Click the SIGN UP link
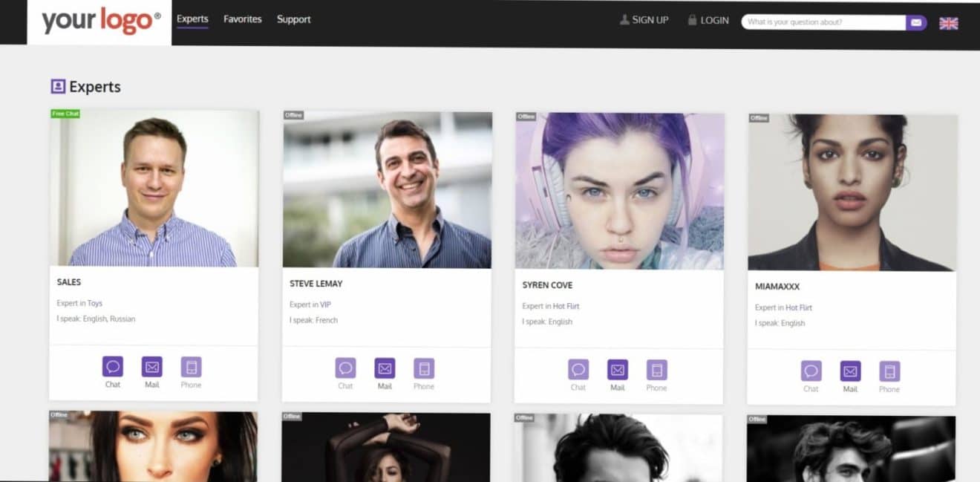The image size is (980, 482). click(x=644, y=20)
